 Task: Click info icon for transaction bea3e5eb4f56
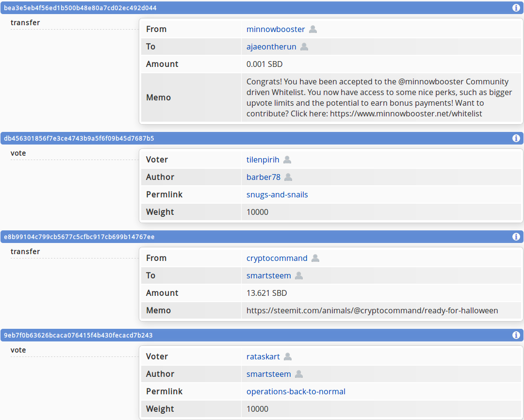(516, 8)
